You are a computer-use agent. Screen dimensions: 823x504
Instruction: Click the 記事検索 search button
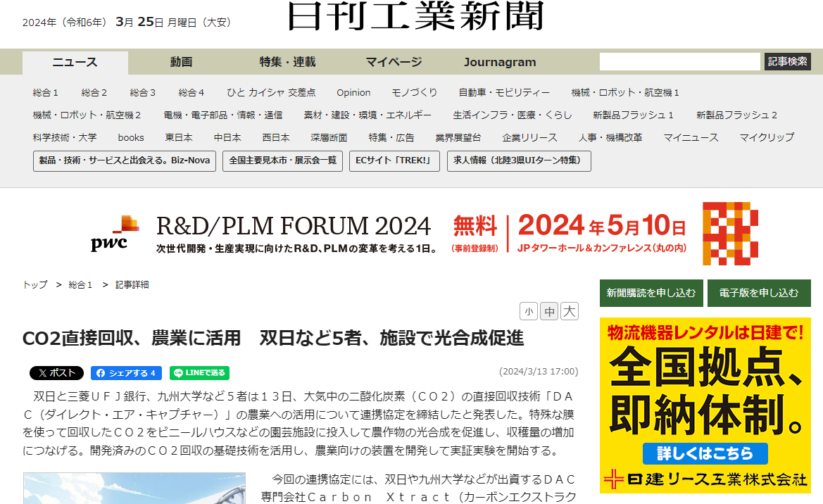pos(788,62)
